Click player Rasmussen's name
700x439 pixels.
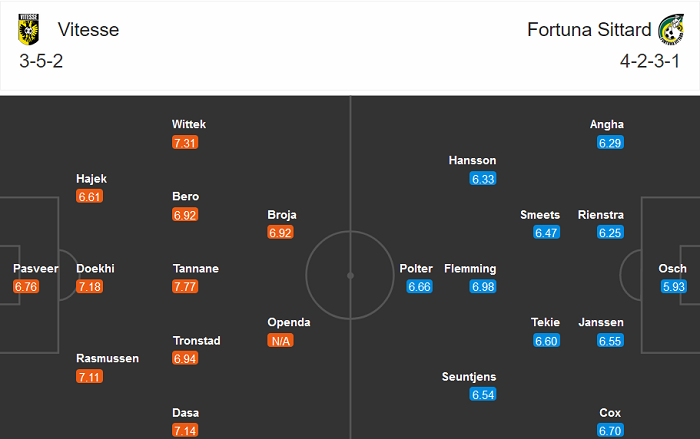(107, 358)
